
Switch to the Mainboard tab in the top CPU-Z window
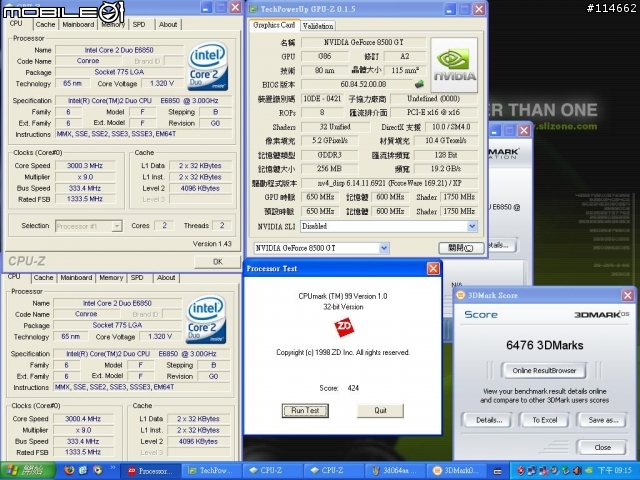coord(78,24)
